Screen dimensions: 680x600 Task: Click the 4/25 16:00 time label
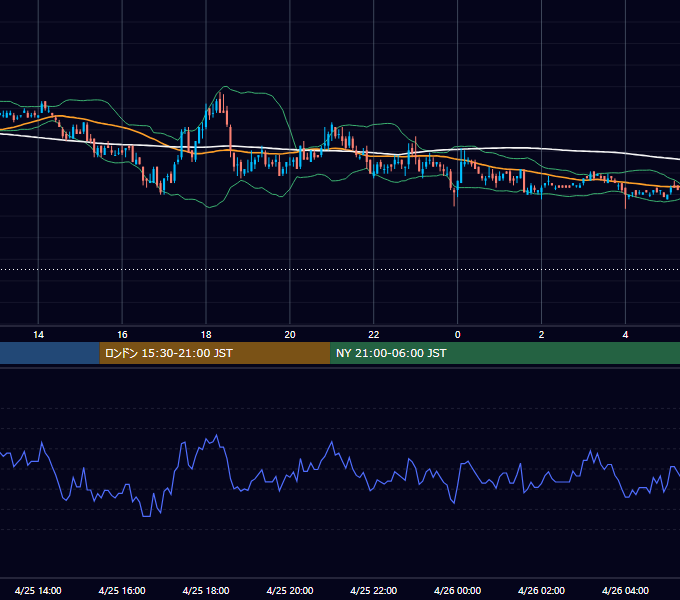click(122, 590)
